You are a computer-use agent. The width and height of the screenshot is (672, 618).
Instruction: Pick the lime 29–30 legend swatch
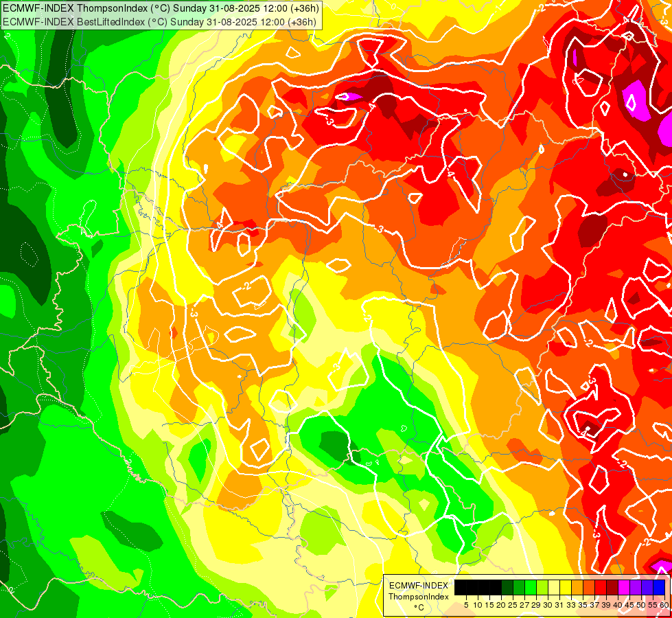click(x=542, y=588)
